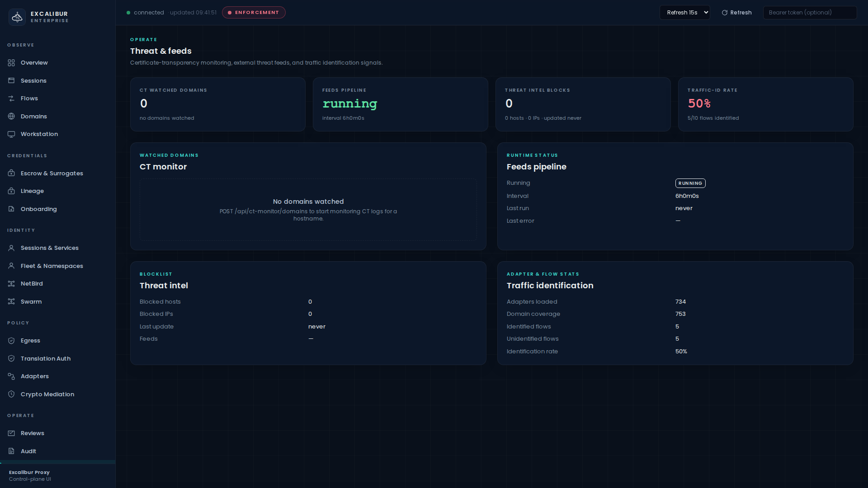Click the Audit document icon
This screenshot has width=868, height=488.
pyautogui.click(x=11, y=451)
